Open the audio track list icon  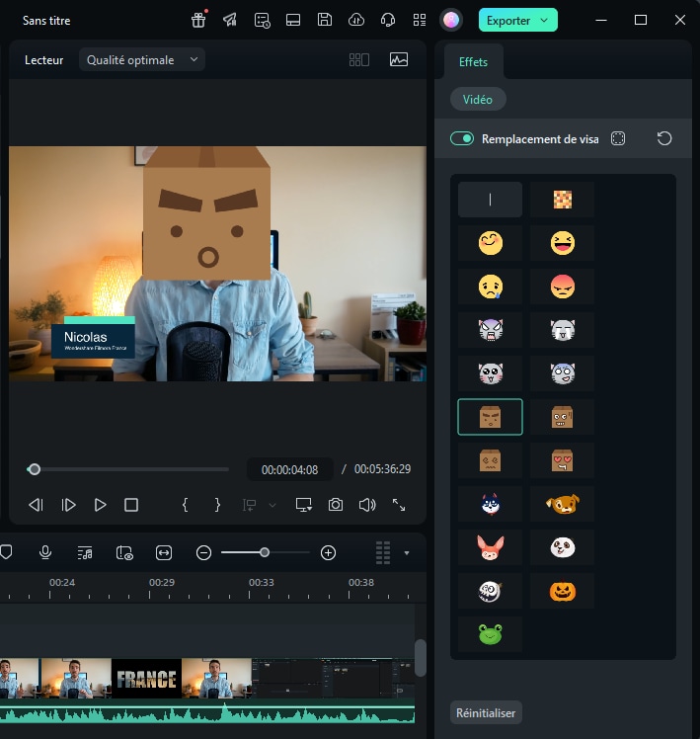tap(85, 553)
